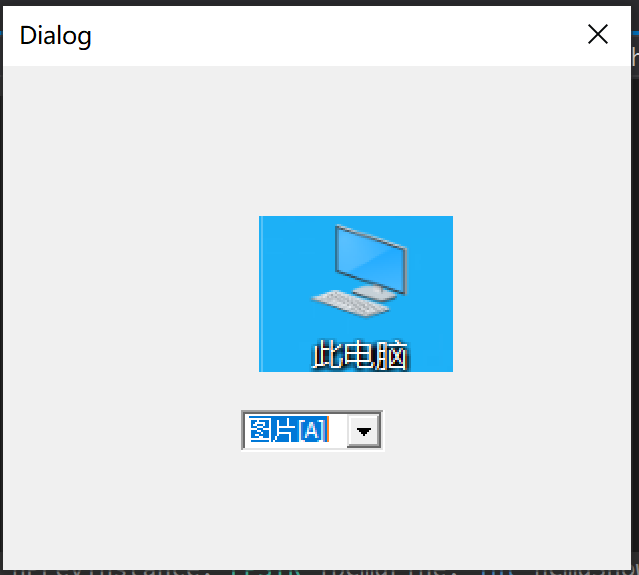Expand the 图片[A] combo box arrow
639x575 pixels.
point(364,431)
